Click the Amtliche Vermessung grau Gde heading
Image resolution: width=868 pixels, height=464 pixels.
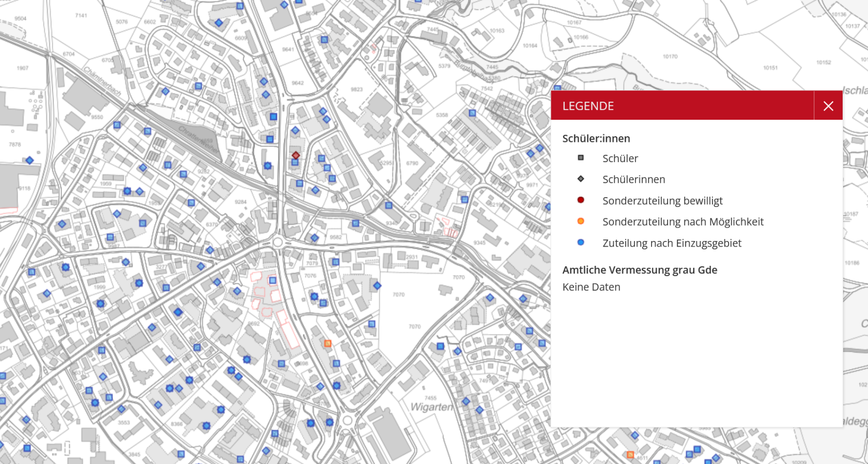[640, 270]
